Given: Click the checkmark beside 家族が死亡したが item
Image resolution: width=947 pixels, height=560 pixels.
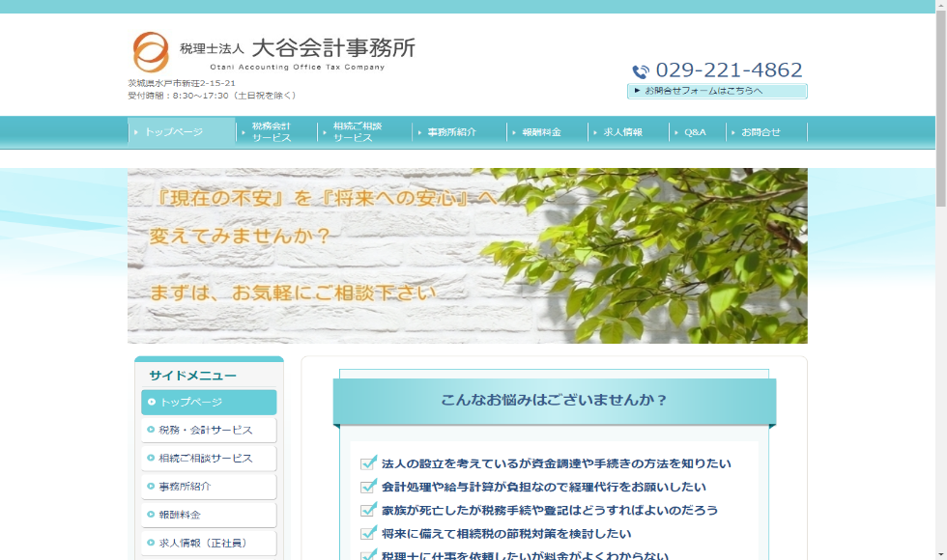Looking at the screenshot, I should (x=368, y=510).
